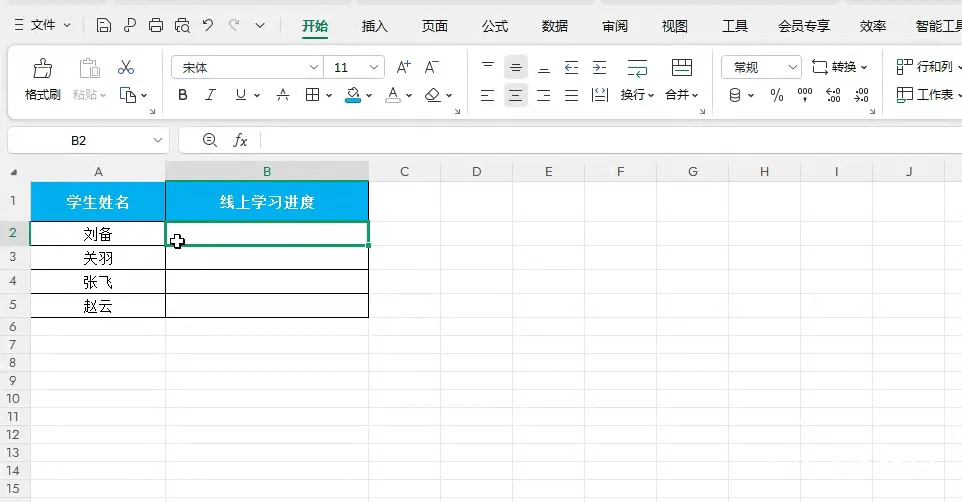Viewport: 962px width, 502px height.
Task: Expand quick access toolbar more arrow
Action: [260, 25]
